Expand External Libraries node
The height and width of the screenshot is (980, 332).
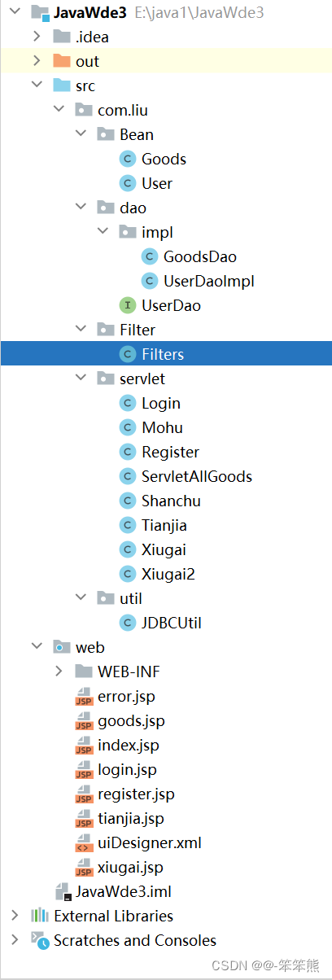pyautogui.click(x=15, y=916)
